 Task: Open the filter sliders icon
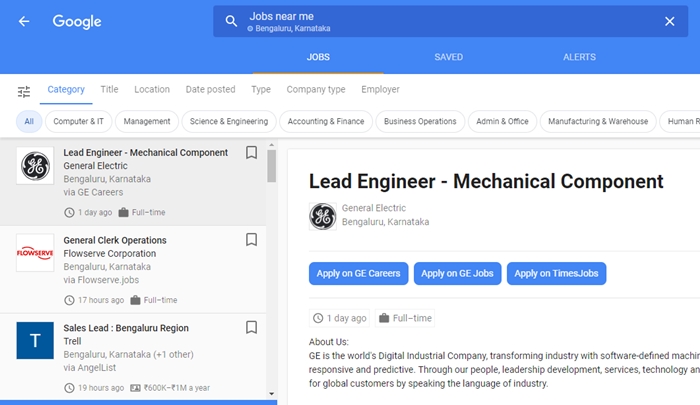point(24,92)
